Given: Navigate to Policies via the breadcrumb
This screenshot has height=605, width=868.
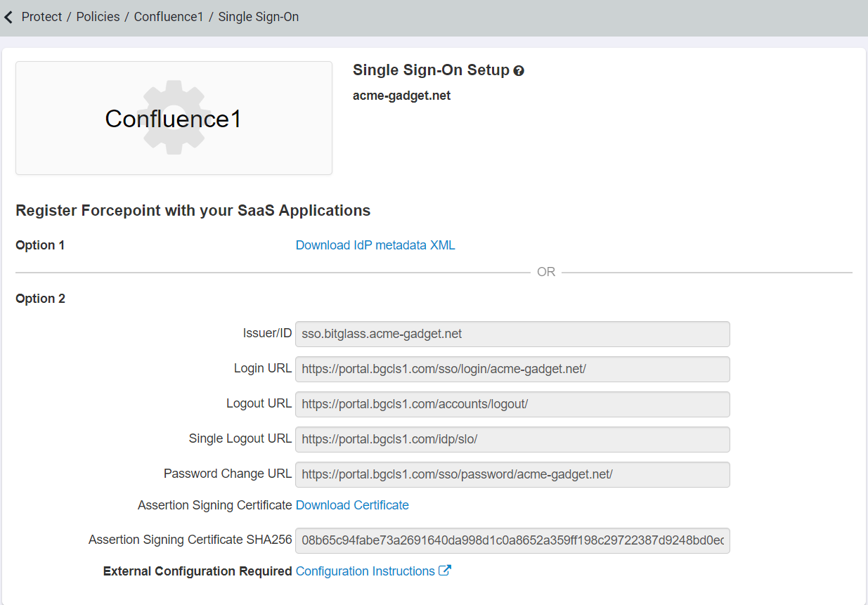Looking at the screenshot, I should click(98, 16).
